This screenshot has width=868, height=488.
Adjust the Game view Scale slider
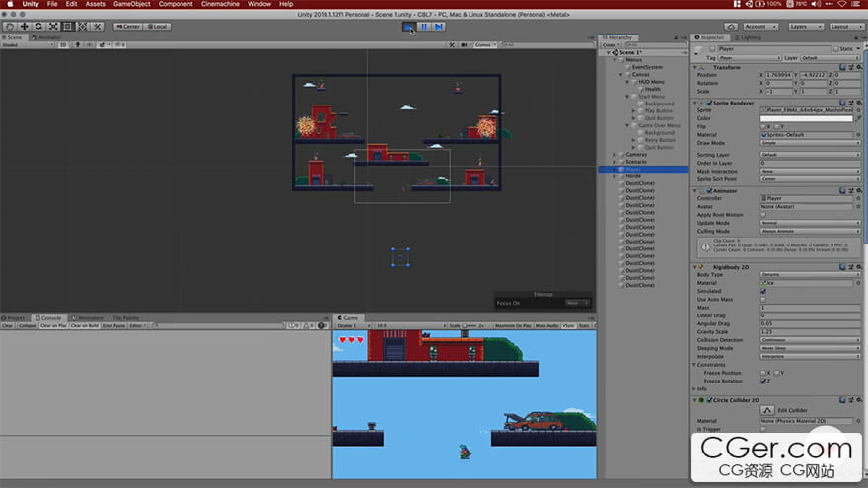pyautogui.click(x=470, y=326)
